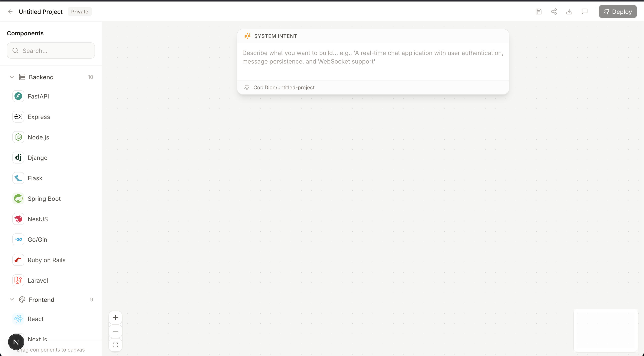Click the component Search field
Screen dimensions: 644x356
click(x=51, y=51)
